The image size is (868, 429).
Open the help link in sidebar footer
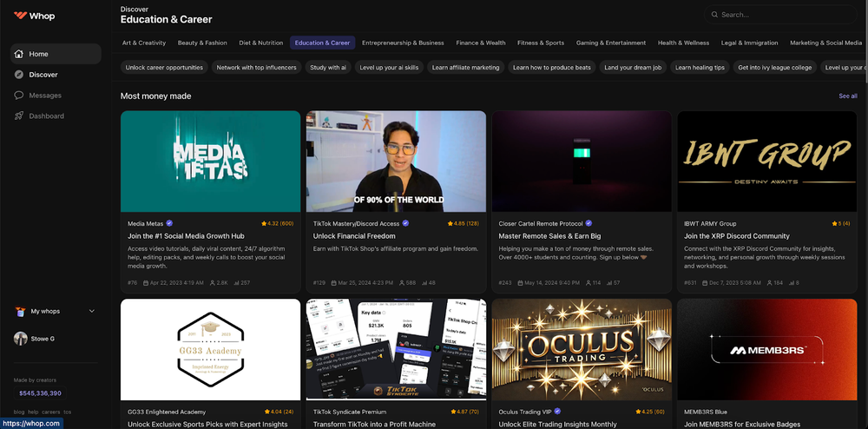coord(32,412)
